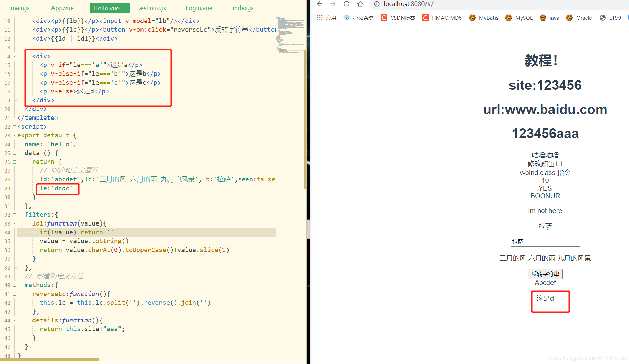Screen dimensions: 629x364
Task: Click the '咕噜咕噜' text on page
Action: pos(545,155)
